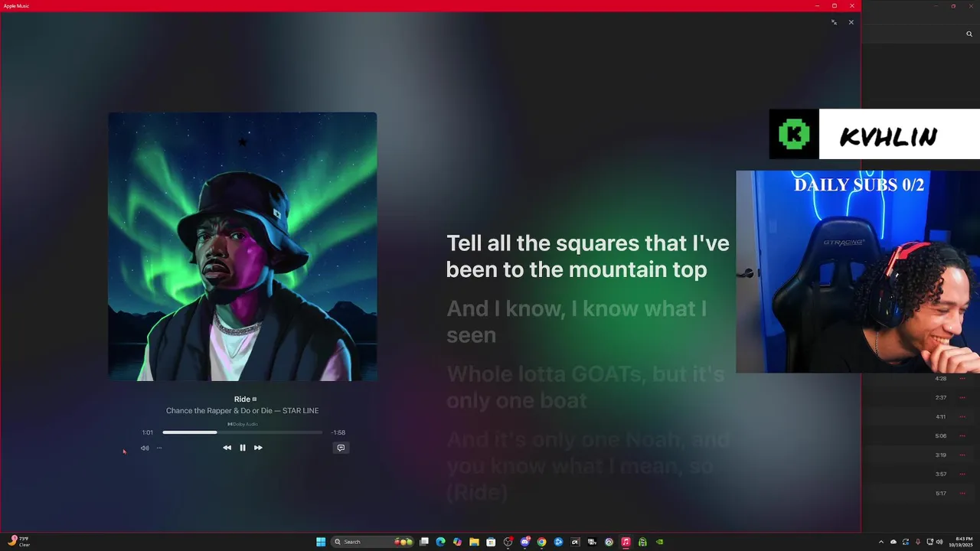The height and width of the screenshot is (551, 980).
Task: Jump to lyric "And I know, I know what I seen"
Action: click(x=577, y=321)
